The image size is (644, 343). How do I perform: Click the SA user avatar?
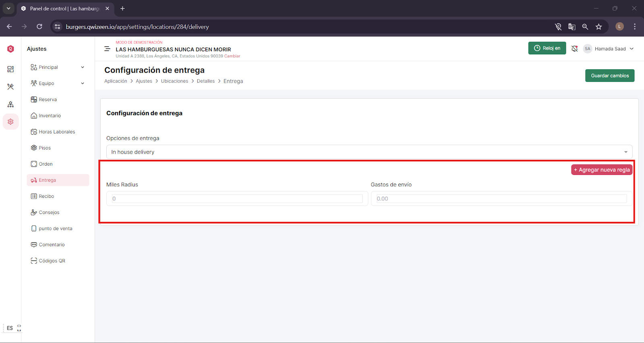click(x=587, y=49)
